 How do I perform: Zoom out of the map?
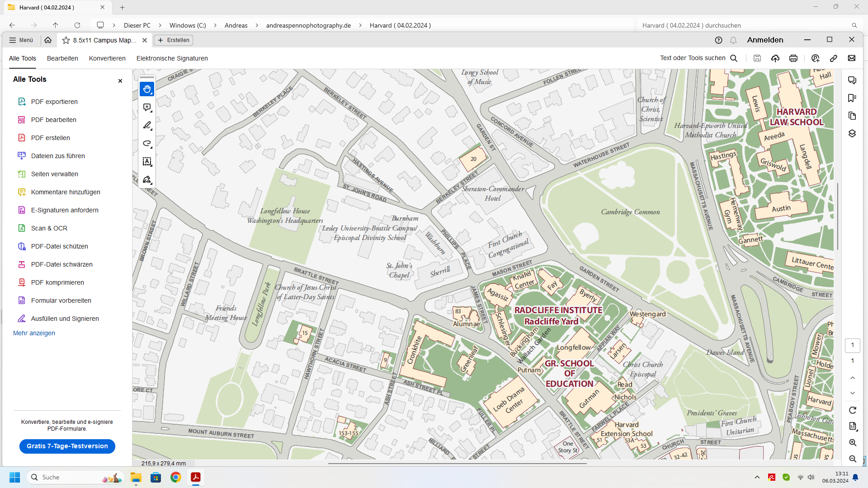[x=853, y=459]
